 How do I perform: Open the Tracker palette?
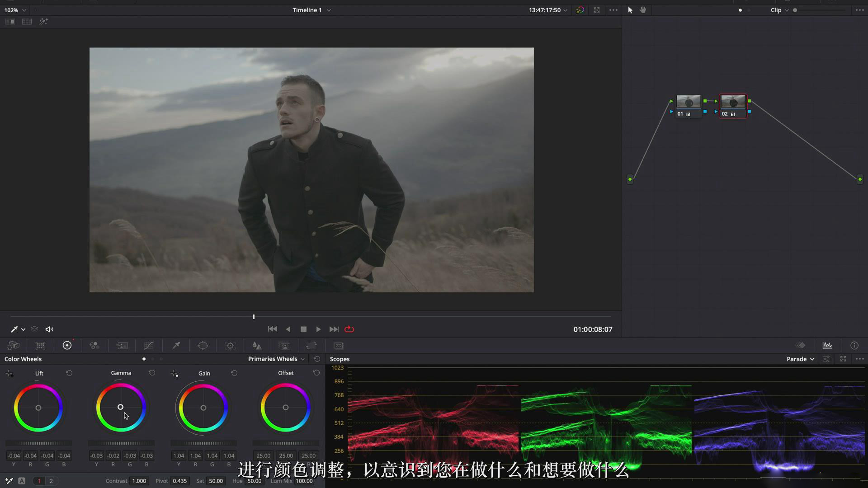pyautogui.click(x=231, y=346)
